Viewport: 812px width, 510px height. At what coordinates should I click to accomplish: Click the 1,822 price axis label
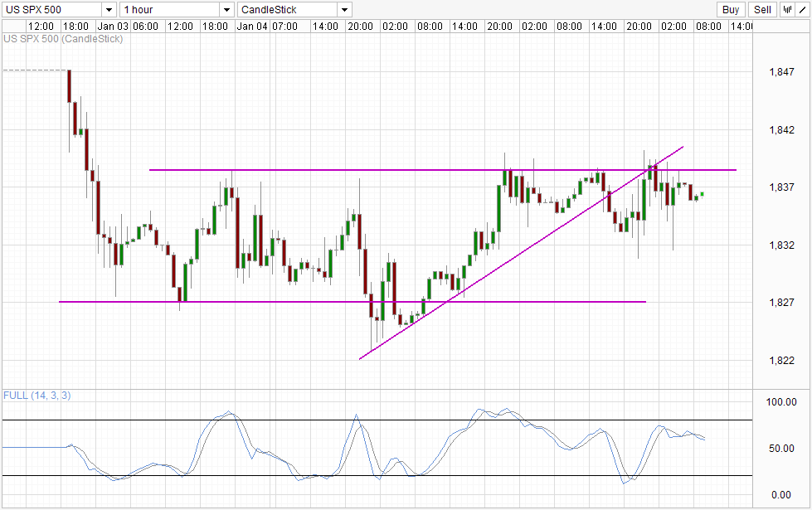click(781, 361)
